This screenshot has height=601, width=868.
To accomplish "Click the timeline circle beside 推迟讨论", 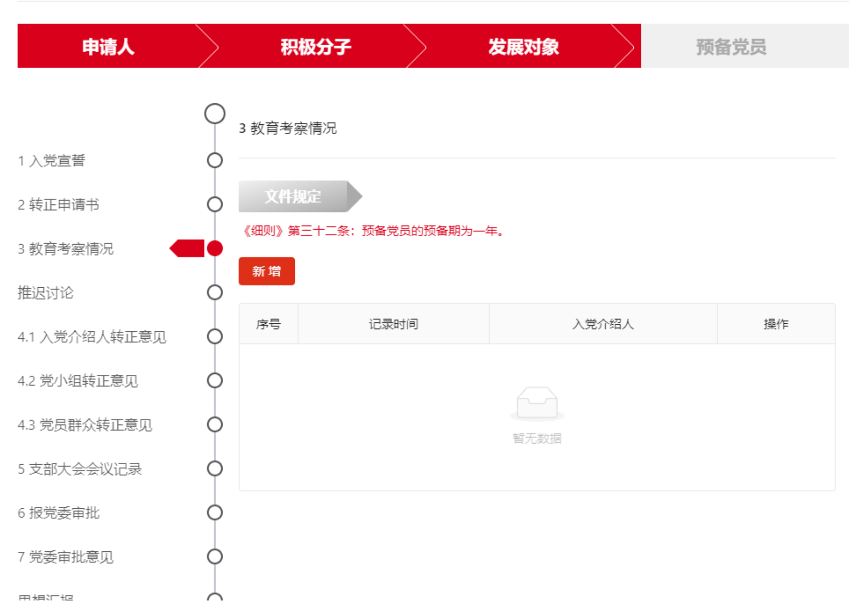I will coord(215,293).
